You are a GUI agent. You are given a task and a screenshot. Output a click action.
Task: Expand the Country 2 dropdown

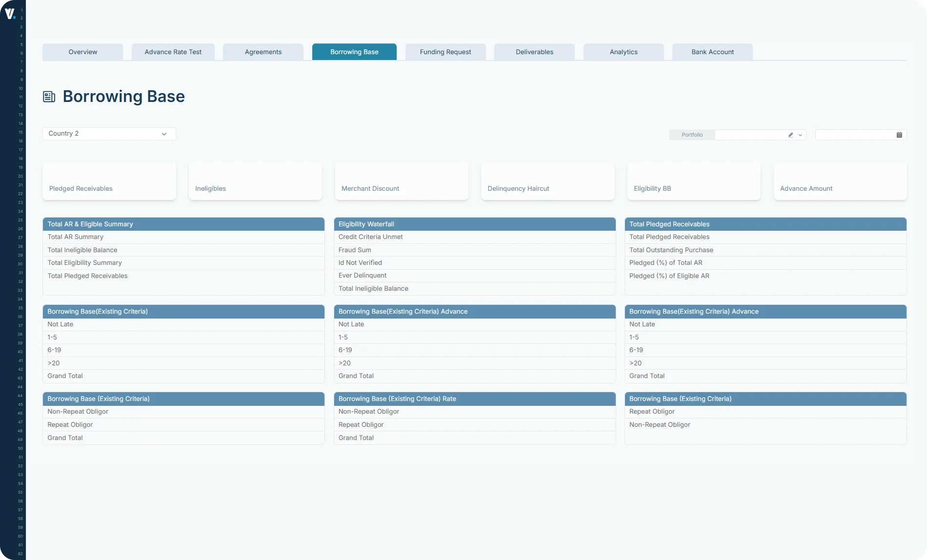(164, 134)
